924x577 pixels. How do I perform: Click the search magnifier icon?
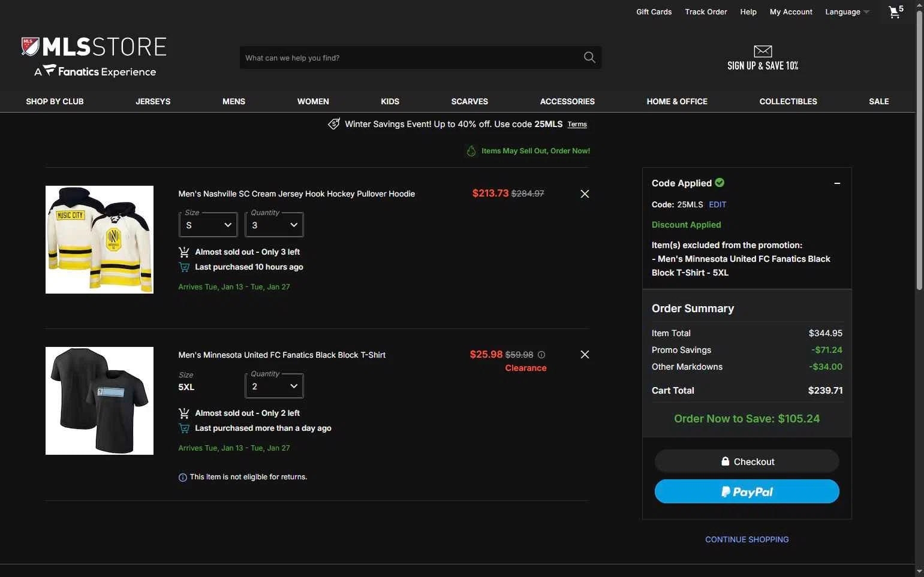click(589, 58)
